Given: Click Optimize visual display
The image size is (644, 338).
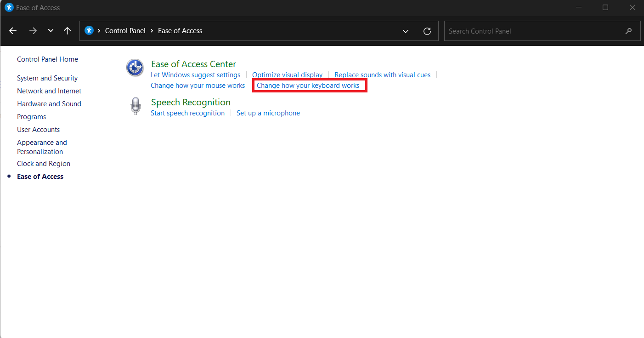Looking at the screenshot, I should (x=288, y=75).
